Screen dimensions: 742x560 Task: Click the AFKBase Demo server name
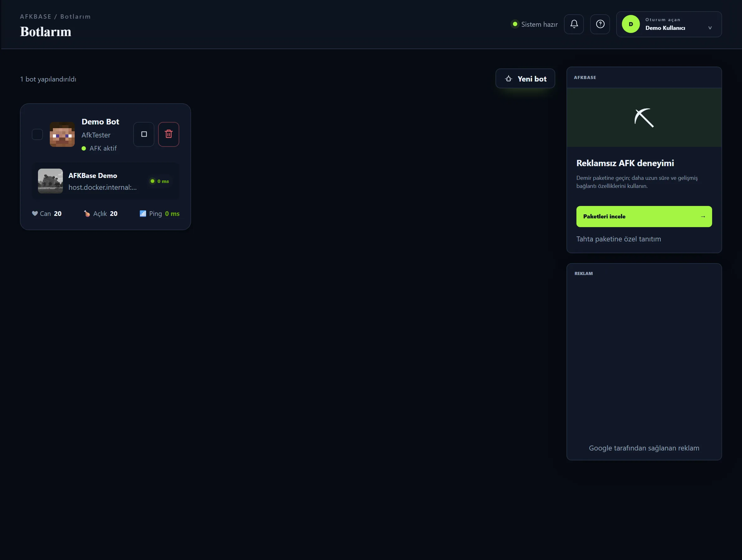[92, 176]
